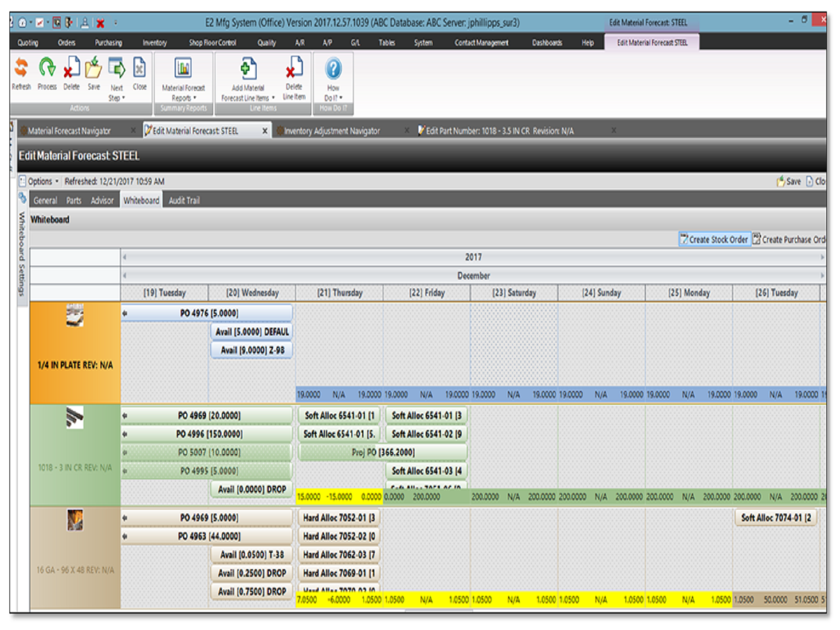The height and width of the screenshot is (630, 840).
Task: Open the Contact Management menu
Action: 481,43
